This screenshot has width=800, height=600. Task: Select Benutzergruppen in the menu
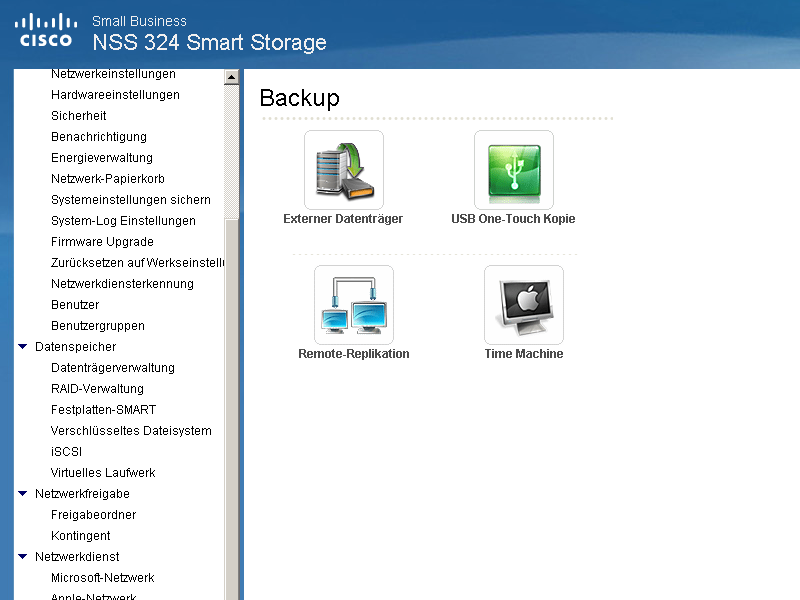click(98, 326)
